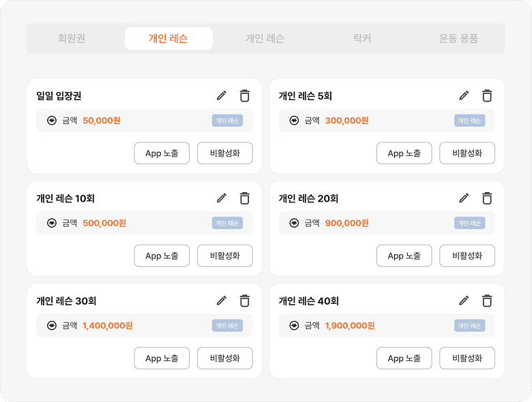
Task: Click trash icon on 개인 레슨 30회 card
Action: [245, 300]
